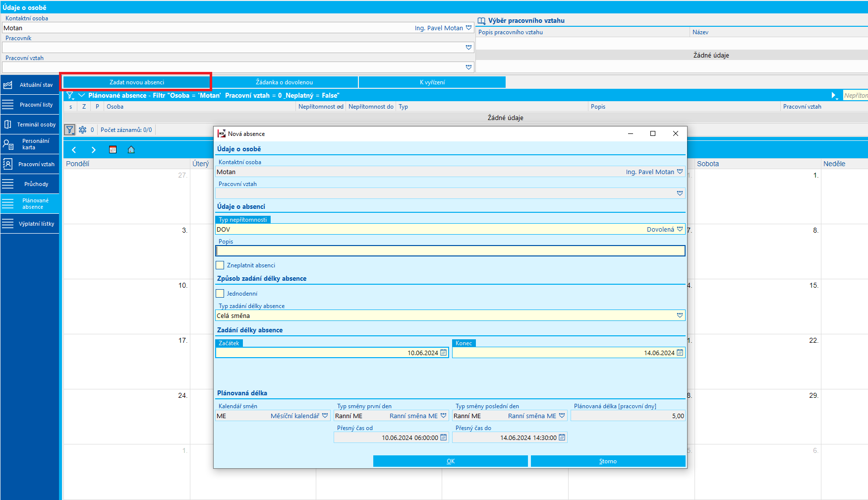Click the next month arrow icon
The width and height of the screenshot is (868, 500).
(x=93, y=150)
